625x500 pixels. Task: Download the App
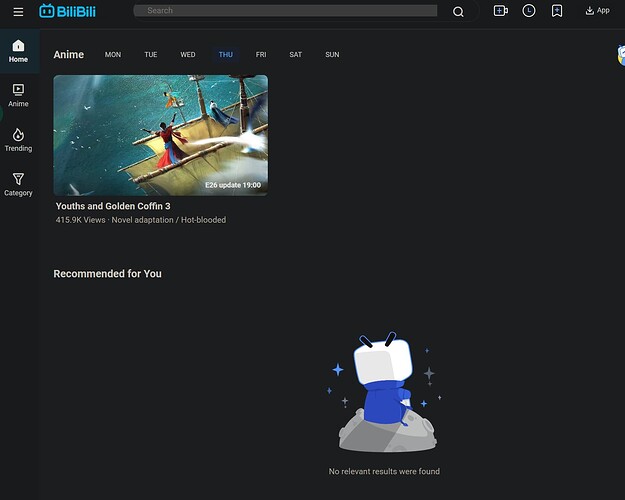(x=597, y=10)
